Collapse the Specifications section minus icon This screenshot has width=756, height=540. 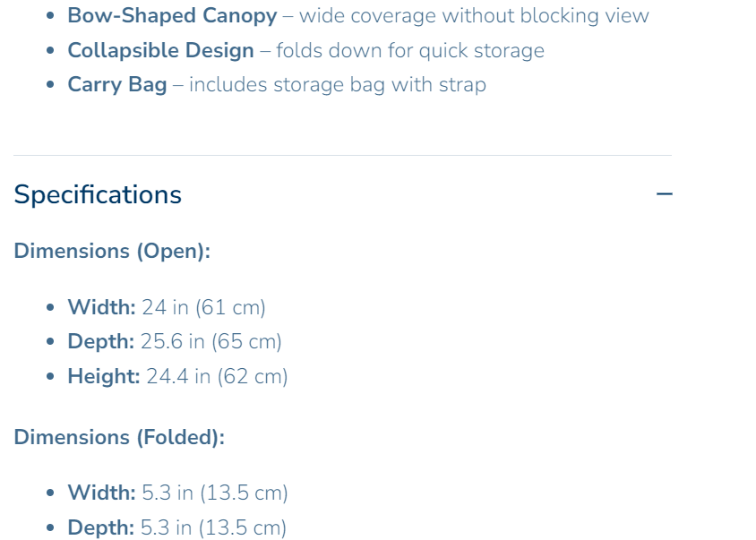click(x=664, y=194)
